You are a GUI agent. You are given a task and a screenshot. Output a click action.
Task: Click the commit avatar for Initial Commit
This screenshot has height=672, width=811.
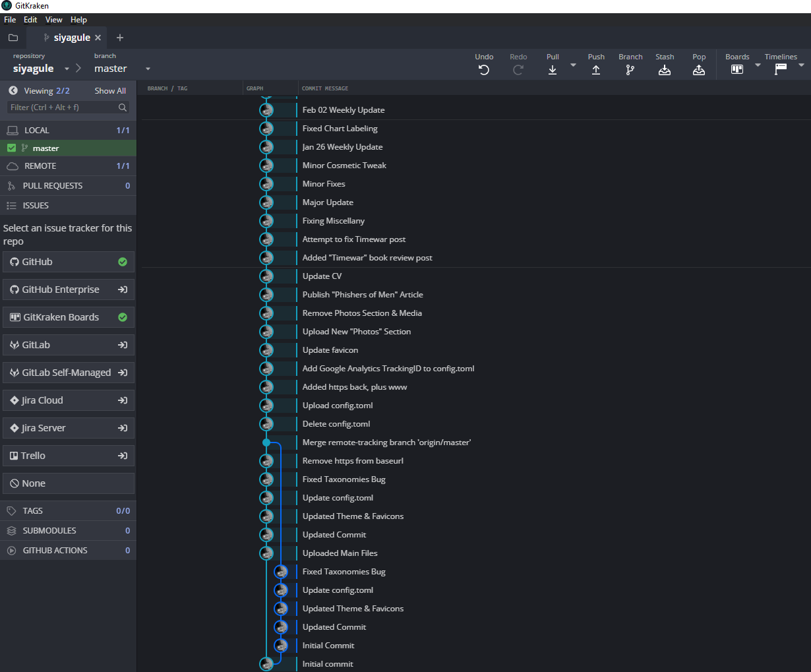click(x=281, y=646)
